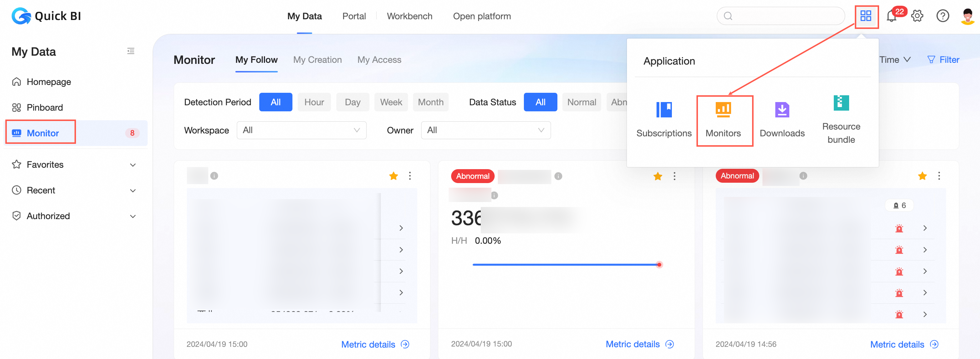The height and width of the screenshot is (359, 980).
Task: Switch to the My Creation tab
Action: point(317,60)
